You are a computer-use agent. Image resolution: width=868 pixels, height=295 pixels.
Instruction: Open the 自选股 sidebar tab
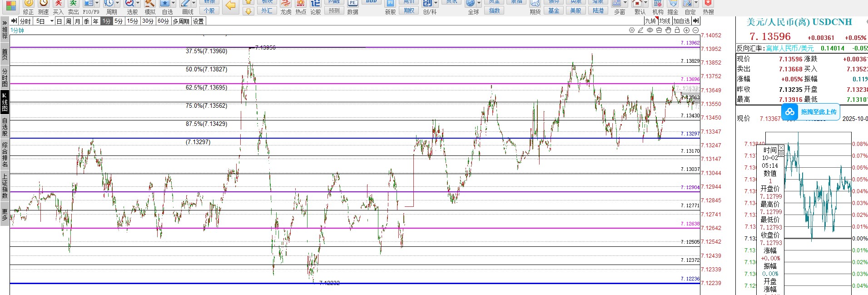(5, 127)
